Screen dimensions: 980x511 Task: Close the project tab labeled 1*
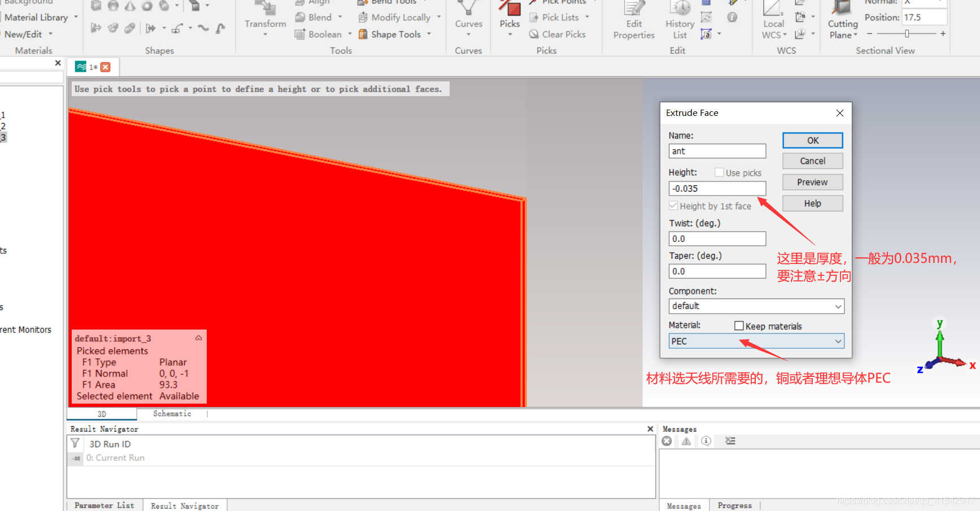point(106,67)
